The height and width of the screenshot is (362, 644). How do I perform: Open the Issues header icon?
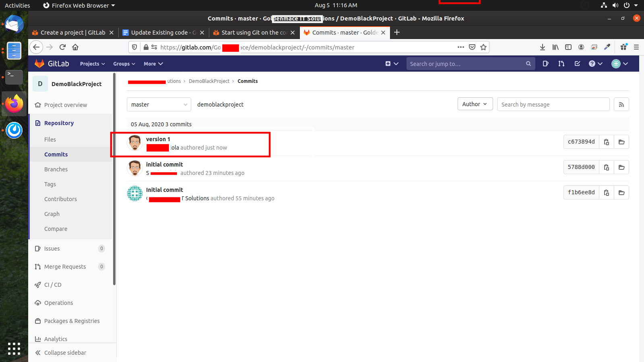[x=545, y=64]
